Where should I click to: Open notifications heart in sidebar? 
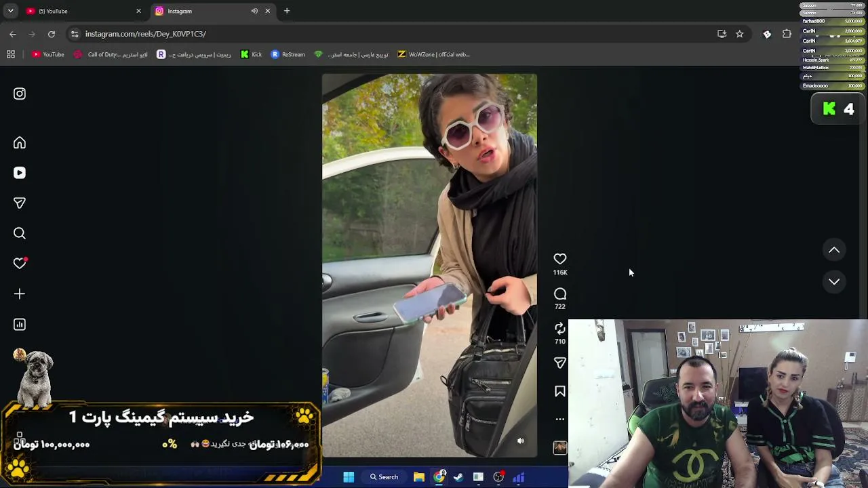(20, 263)
